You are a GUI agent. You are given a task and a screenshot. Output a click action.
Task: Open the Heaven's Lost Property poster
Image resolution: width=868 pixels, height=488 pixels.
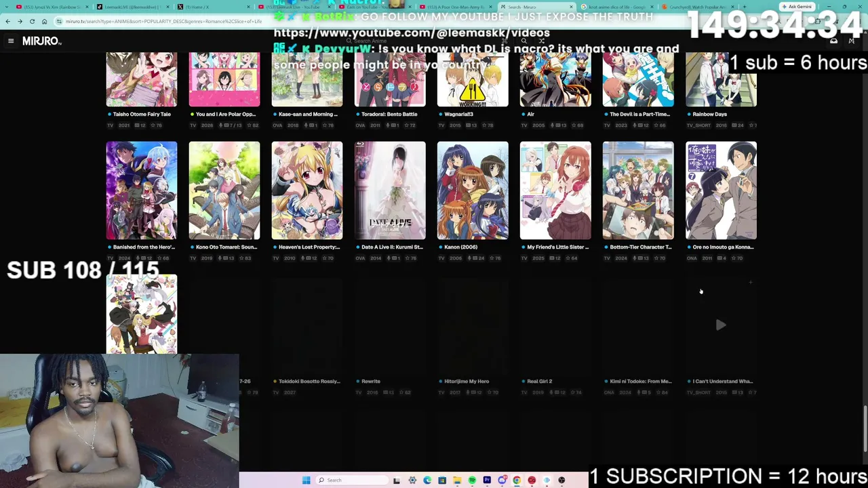tap(307, 190)
